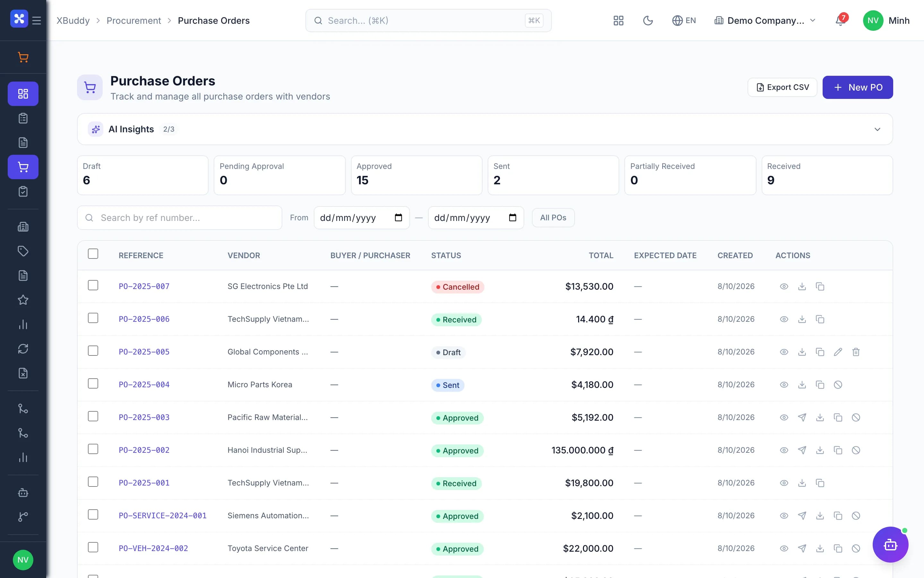Open notifications bell with 7 badge
This screenshot has width=924, height=578.
click(x=840, y=20)
